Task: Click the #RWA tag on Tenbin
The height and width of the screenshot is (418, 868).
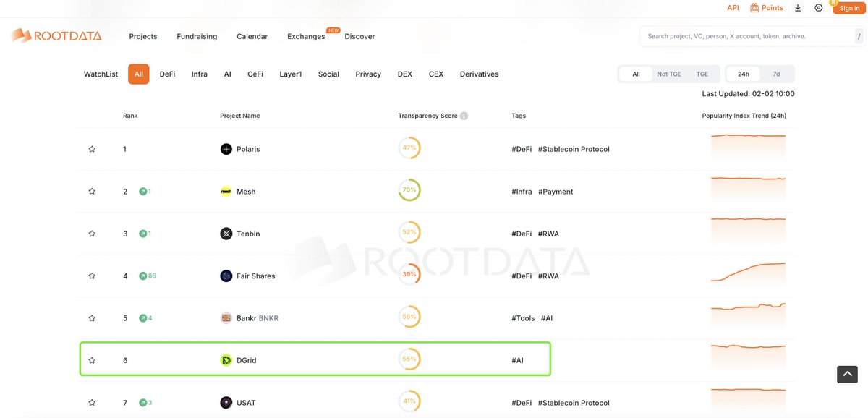Action: pyautogui.click(x=548, y=234)
